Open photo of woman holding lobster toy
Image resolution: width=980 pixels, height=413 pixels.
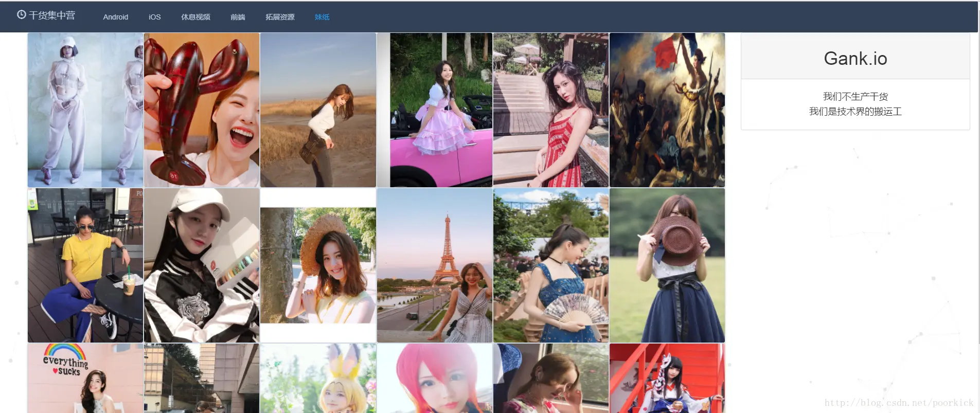tap(202, 110)
